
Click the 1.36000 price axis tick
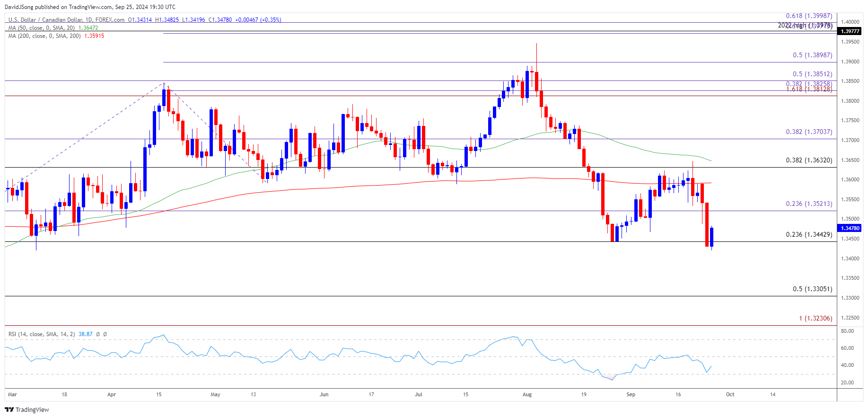(x=850, y=179)
